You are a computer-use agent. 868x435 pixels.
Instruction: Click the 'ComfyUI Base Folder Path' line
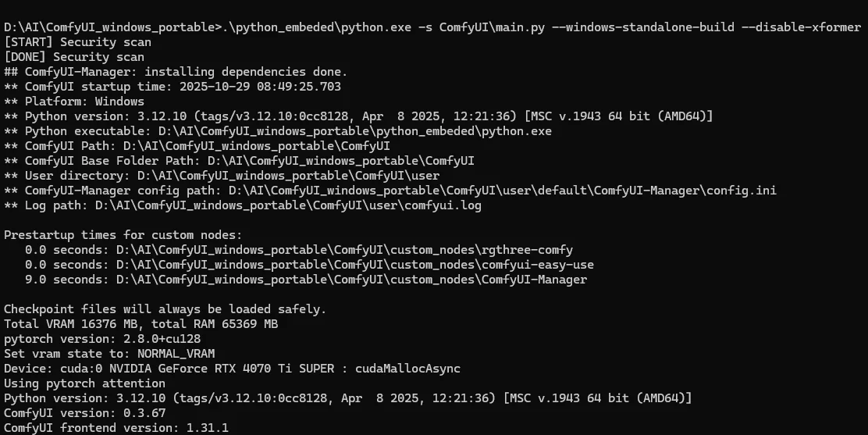239,161
